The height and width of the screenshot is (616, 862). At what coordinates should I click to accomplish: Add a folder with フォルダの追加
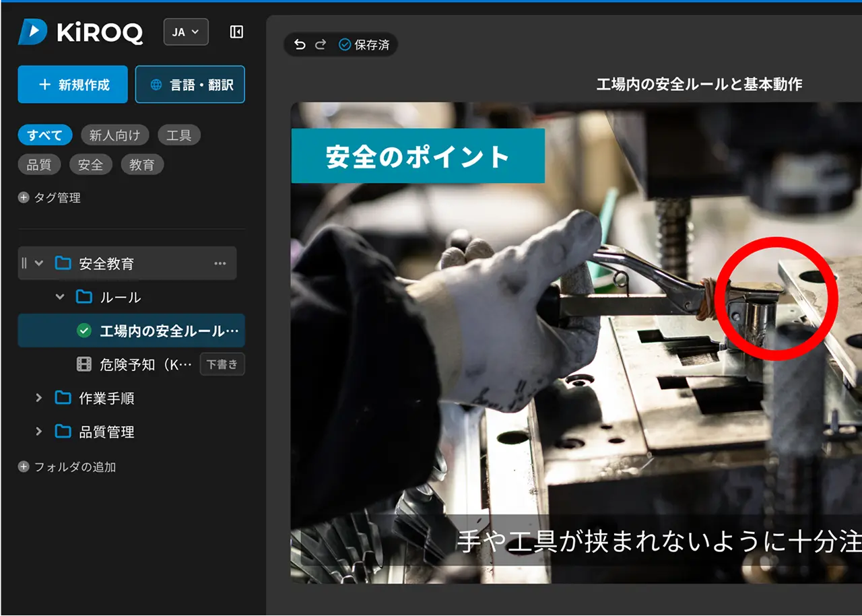click(67, 467)
